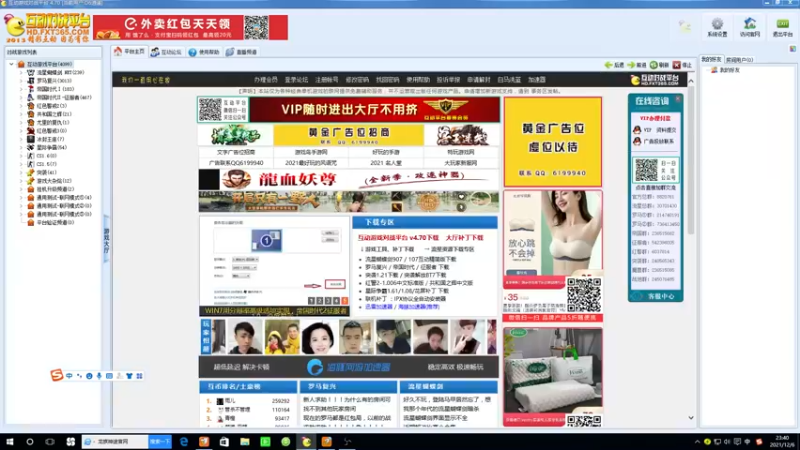Click web page scrollbar up arrow
The image size is (800, 450).
tap(691, 81)
